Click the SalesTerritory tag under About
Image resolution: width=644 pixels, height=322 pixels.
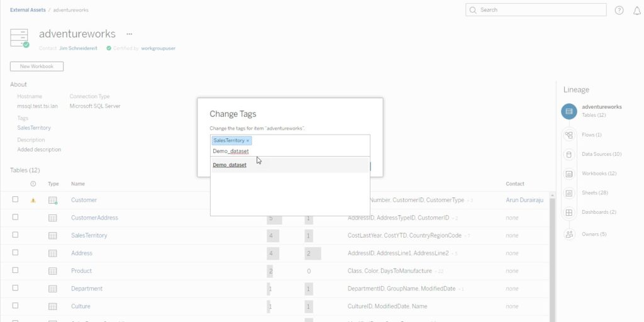34,128
